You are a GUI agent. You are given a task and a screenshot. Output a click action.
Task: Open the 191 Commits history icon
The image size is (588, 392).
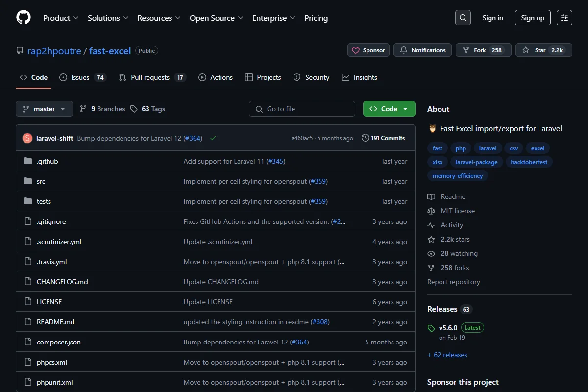365,138
